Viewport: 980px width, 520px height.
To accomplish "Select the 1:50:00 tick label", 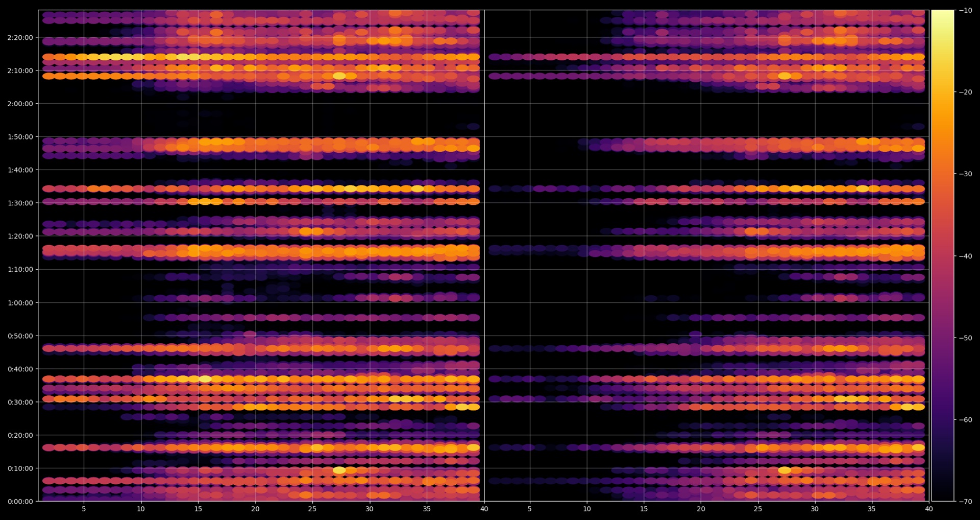I will [x=20, y=137].
